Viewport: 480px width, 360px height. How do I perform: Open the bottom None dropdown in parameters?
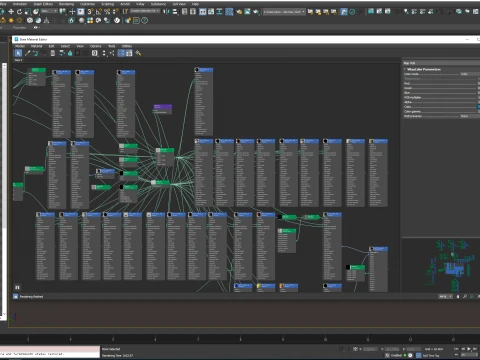pos(469,116)
